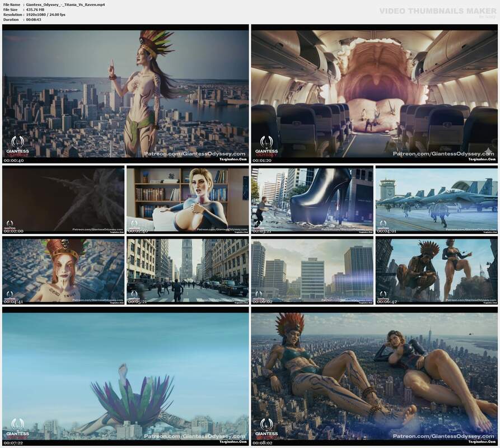Select the thumbnail stamped 00:06:42
The height and width of the screenshot is (448, 500).
tap(437, 270)
